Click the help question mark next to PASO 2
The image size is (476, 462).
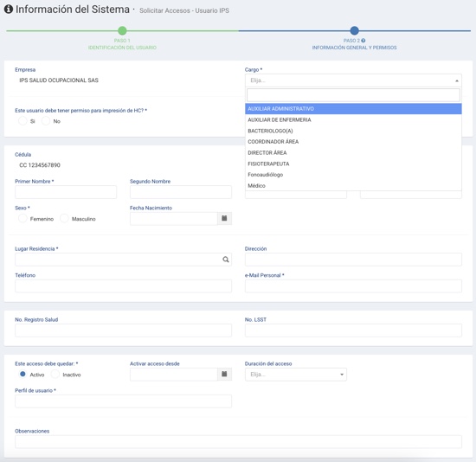pyautogui.click(x=363, y=41)
